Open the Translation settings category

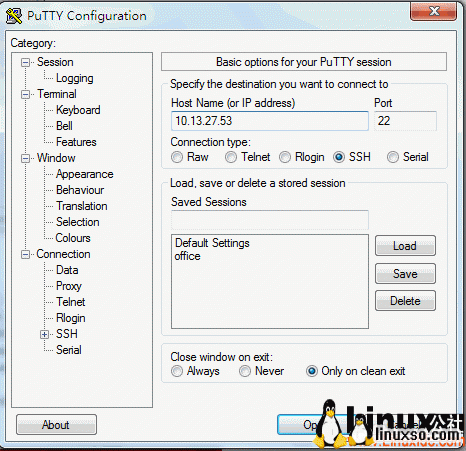82,206
